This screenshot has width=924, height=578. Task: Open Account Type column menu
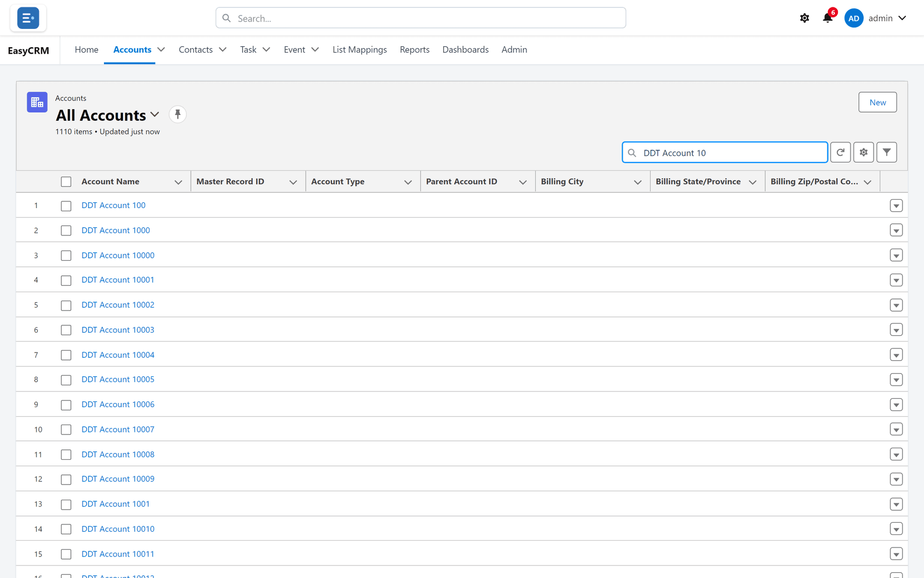(x=408, y=182)
